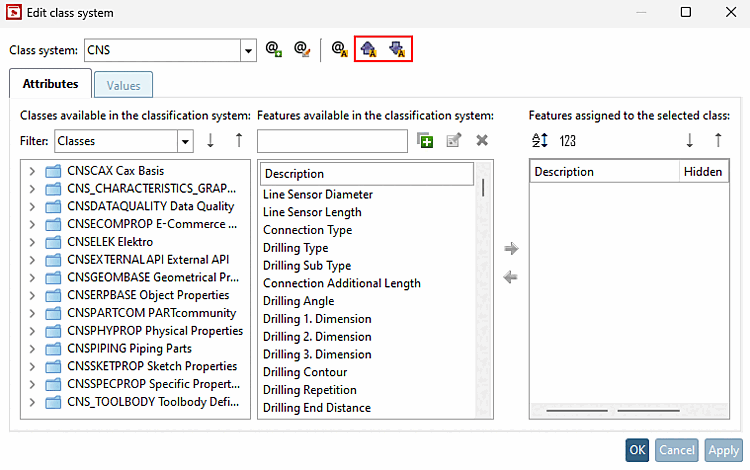Click CNSCAX Cax Basis folder icon

53,171
